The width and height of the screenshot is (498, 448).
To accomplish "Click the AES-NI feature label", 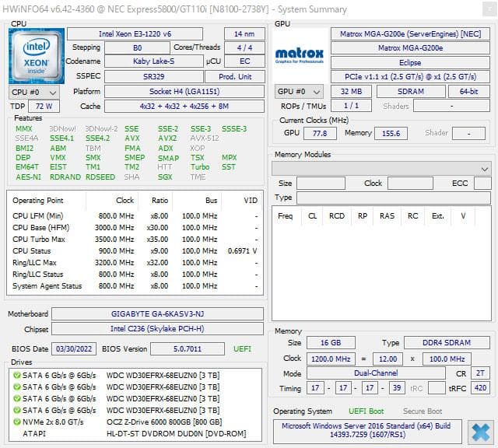I will tap(28, 177).
